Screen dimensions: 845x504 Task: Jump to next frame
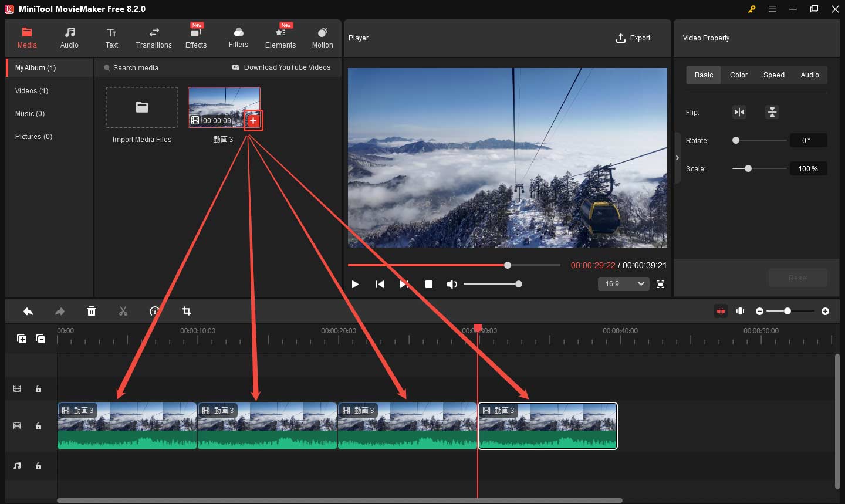pyautogui.click(x=404, y=284)
